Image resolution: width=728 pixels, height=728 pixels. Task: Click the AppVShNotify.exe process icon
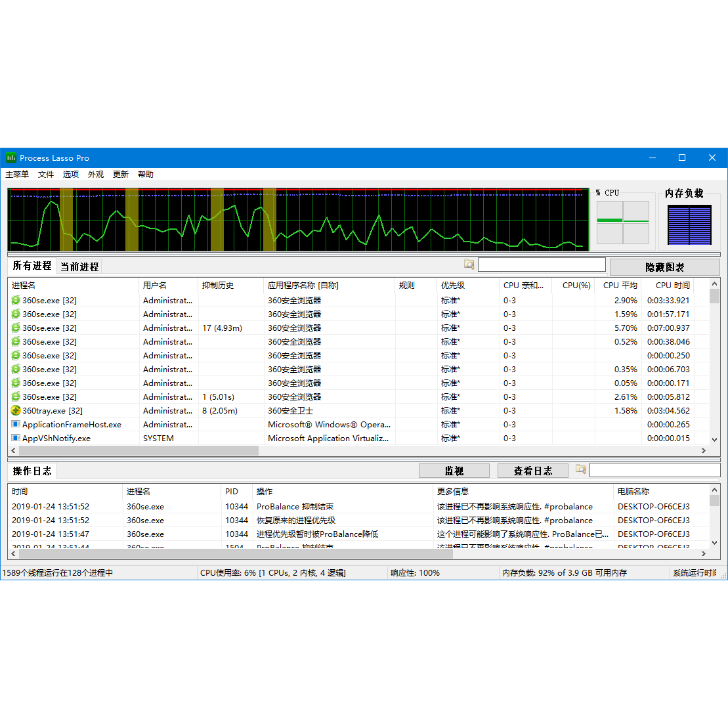click(16, 439)
